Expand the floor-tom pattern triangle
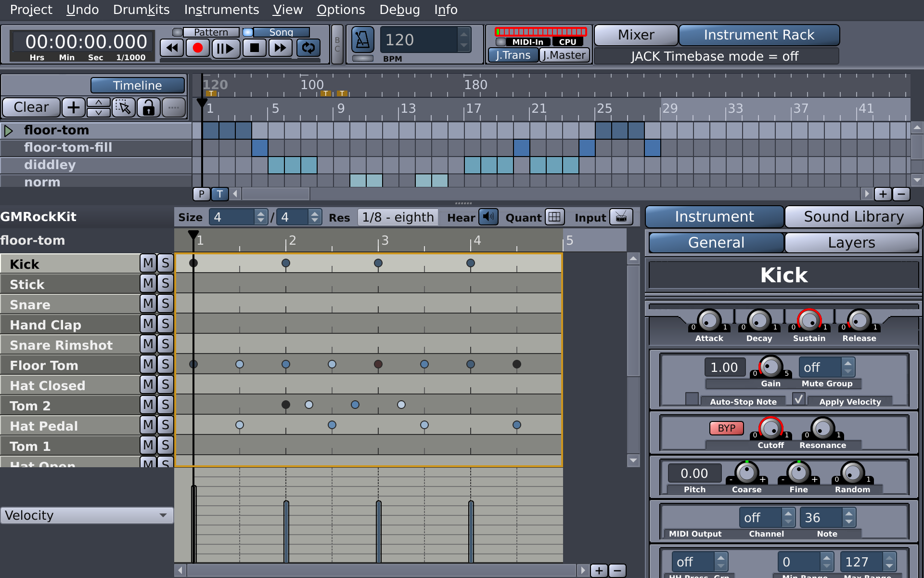This screenshot has width=924, height=578. pos(8,131)
